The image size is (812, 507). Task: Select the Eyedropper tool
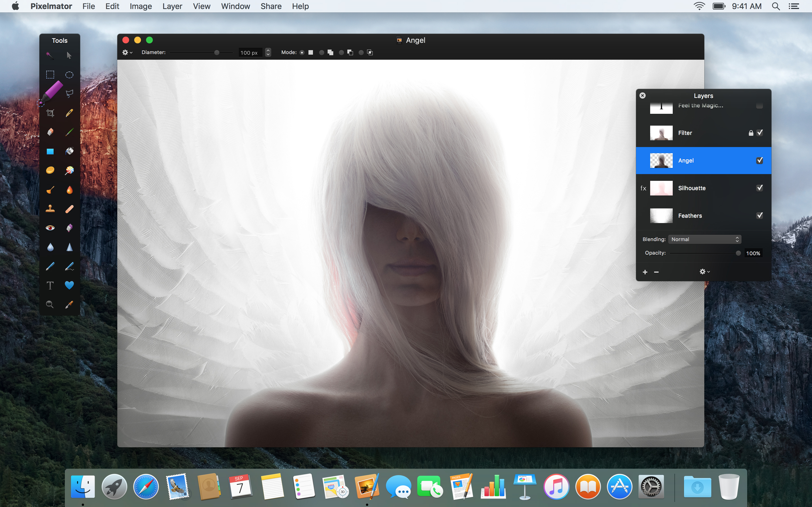pos(69,304)
